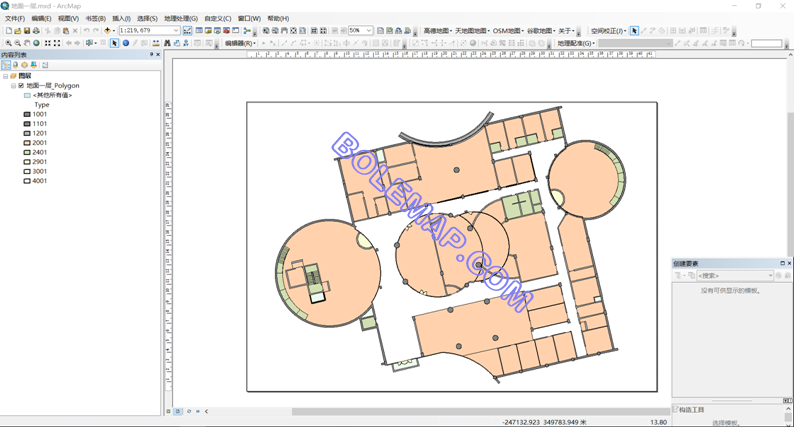The height and width of the screenshot is (427, 794).
Task: Click the Print icon
Action: (x=36, y=31)
